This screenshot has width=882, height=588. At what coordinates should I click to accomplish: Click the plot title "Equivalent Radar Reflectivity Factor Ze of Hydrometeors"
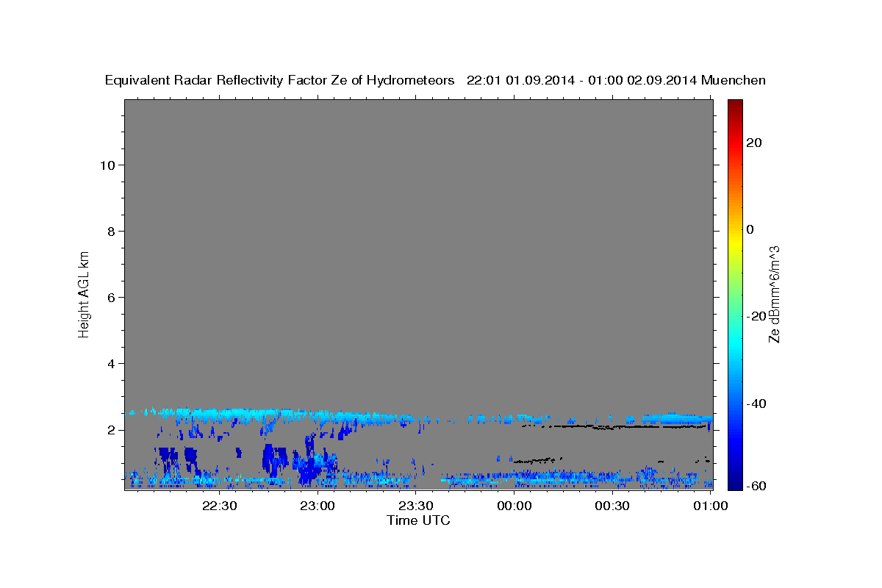(280, 80)
